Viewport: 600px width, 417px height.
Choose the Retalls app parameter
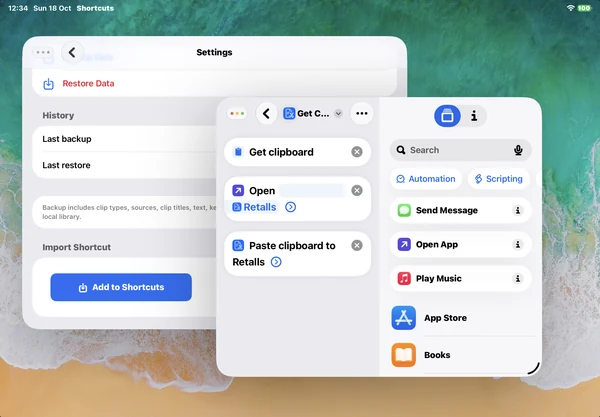click(254, 207)
